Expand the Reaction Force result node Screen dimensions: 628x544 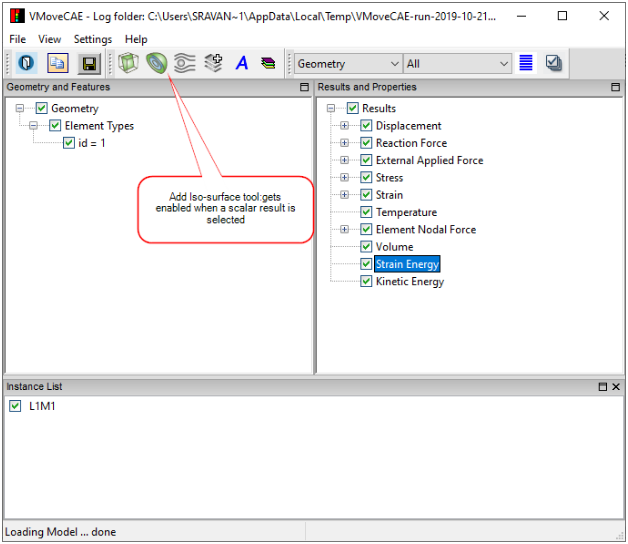(x=344, y=143)
